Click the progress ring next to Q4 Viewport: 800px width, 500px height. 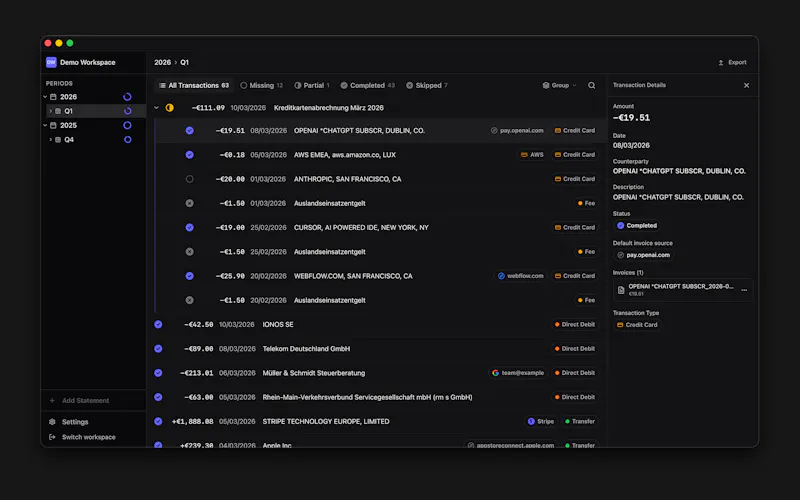128,139
